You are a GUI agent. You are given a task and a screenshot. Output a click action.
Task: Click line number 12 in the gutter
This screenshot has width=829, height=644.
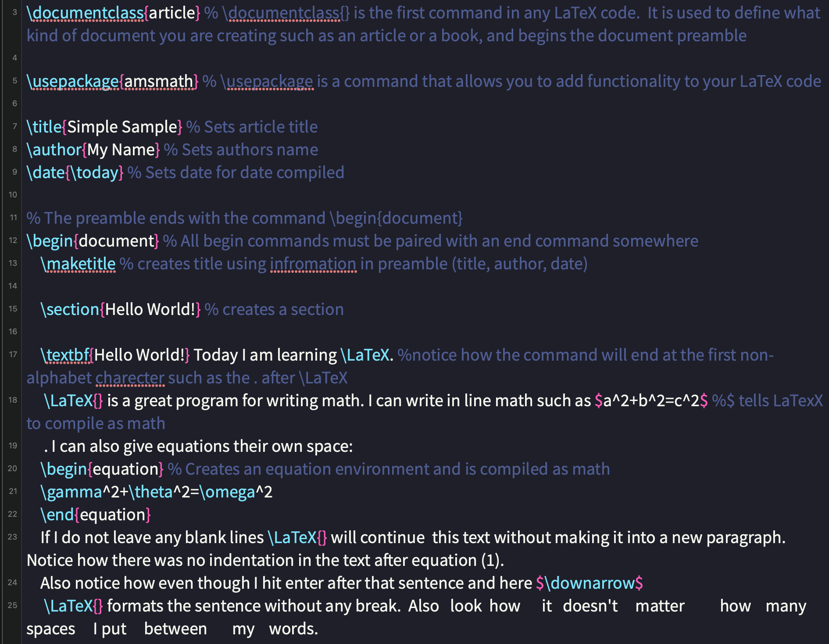click(x=13, y=240)
